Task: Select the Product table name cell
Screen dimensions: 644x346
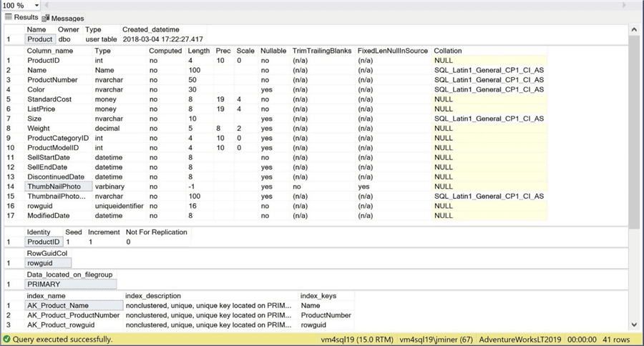Action: pos(40,39)
